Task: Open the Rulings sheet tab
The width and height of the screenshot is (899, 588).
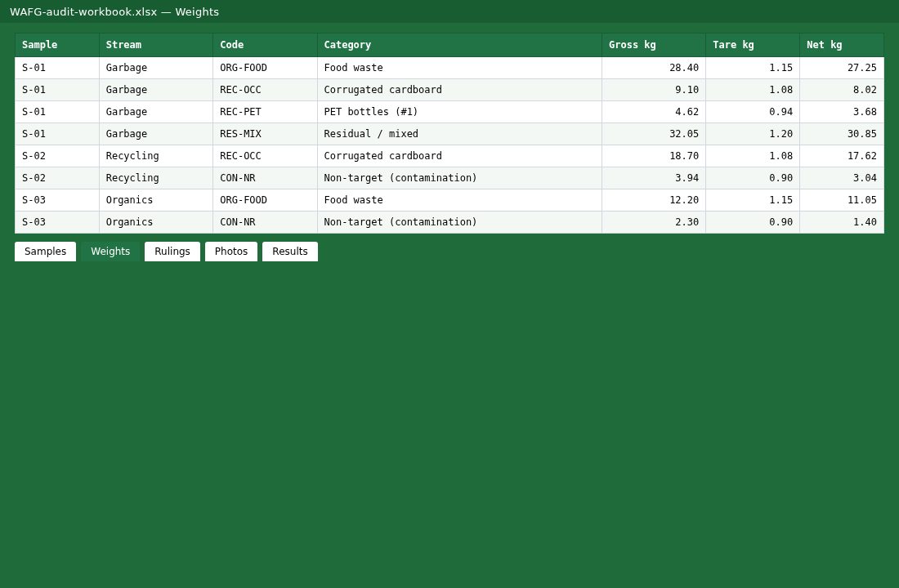Action: click(172, 252)
